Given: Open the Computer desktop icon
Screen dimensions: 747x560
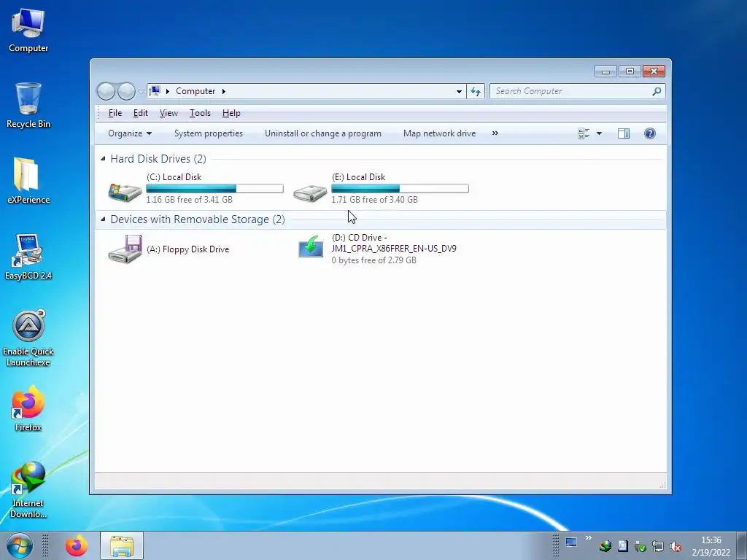Looking at the screenshot, I should click(28, 30).
